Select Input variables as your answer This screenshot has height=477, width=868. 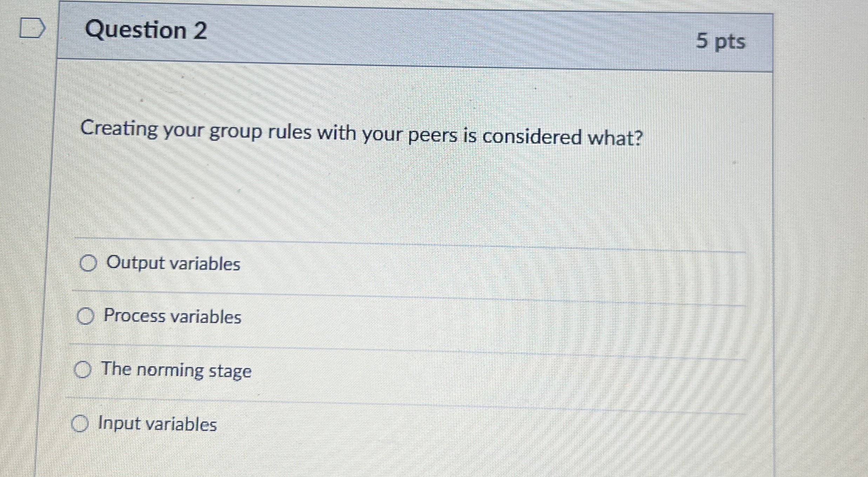coord(81,424)
